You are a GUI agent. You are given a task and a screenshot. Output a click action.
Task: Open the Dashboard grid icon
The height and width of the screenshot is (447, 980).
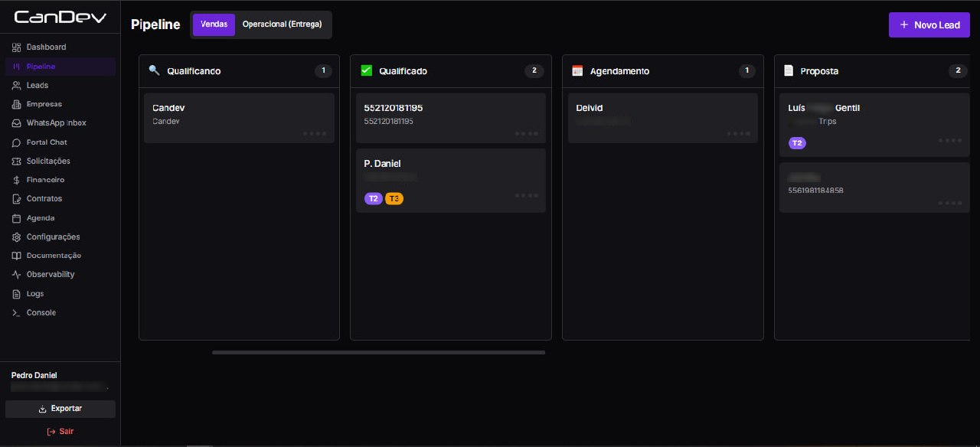[x=17, y=47]
